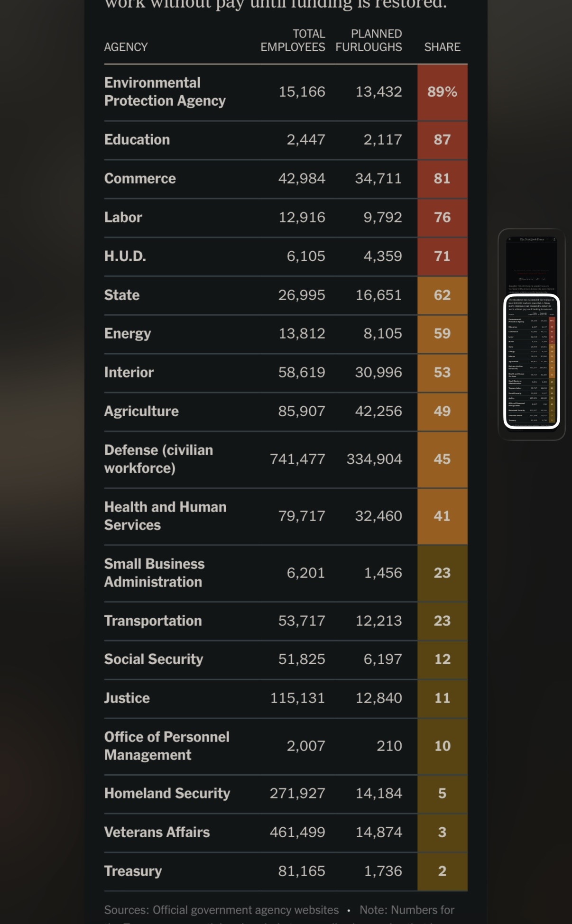Click the AGENCY column header
Screen dimensions: 572x924
[126, 47]
